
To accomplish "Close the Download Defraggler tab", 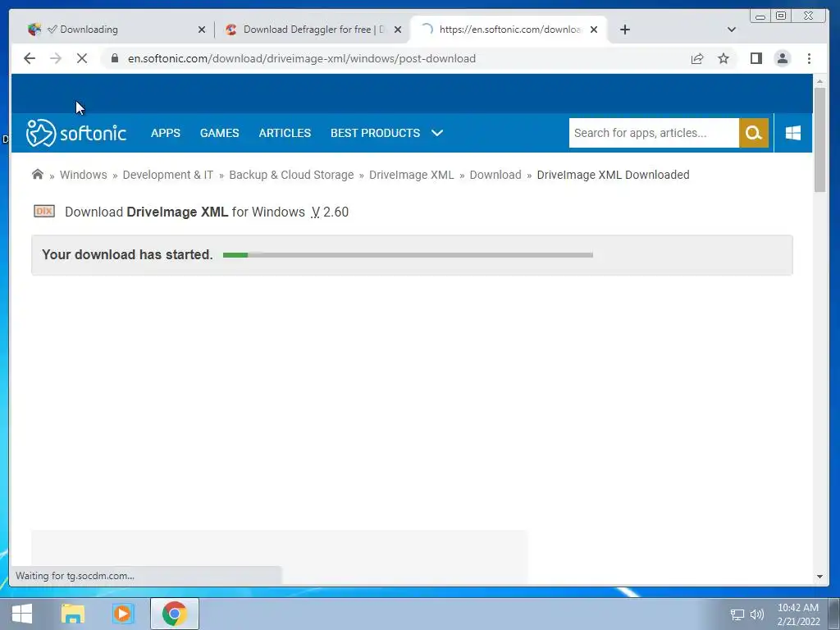I will [398, 30].
